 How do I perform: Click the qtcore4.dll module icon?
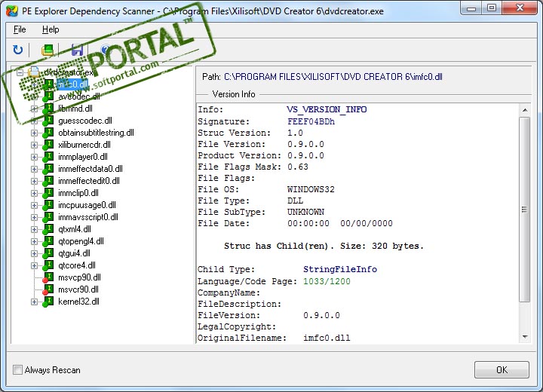pyautogui.click(x=48, y=265)
